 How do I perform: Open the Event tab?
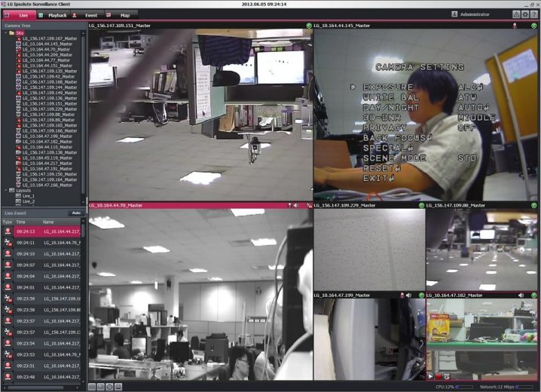(x=87, y=14)
